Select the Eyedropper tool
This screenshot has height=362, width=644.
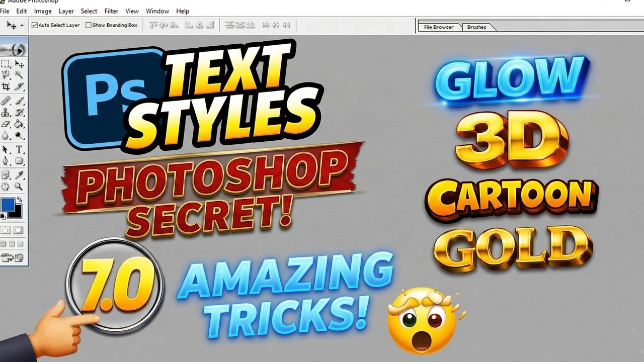coord(19,175)
